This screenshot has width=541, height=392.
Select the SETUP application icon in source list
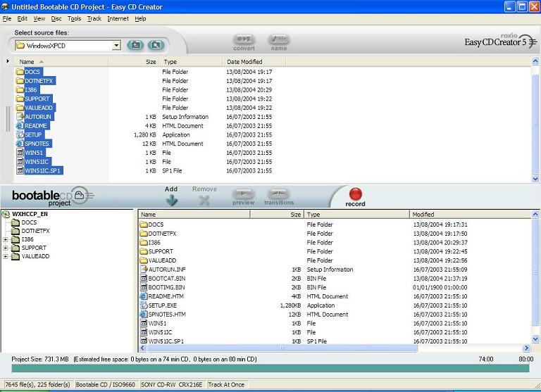pyautogui.click(x=20, y=134)
